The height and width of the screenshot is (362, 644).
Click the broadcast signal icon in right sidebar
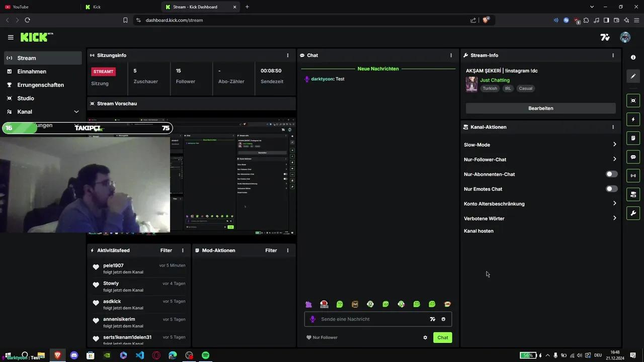pyautogui.click(x=633, y=175)
